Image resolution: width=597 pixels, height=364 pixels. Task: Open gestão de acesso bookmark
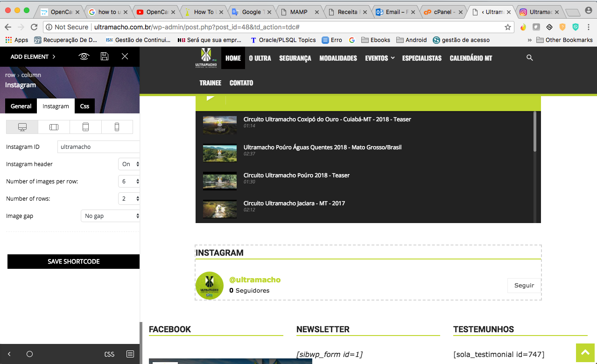coord(461,40)
